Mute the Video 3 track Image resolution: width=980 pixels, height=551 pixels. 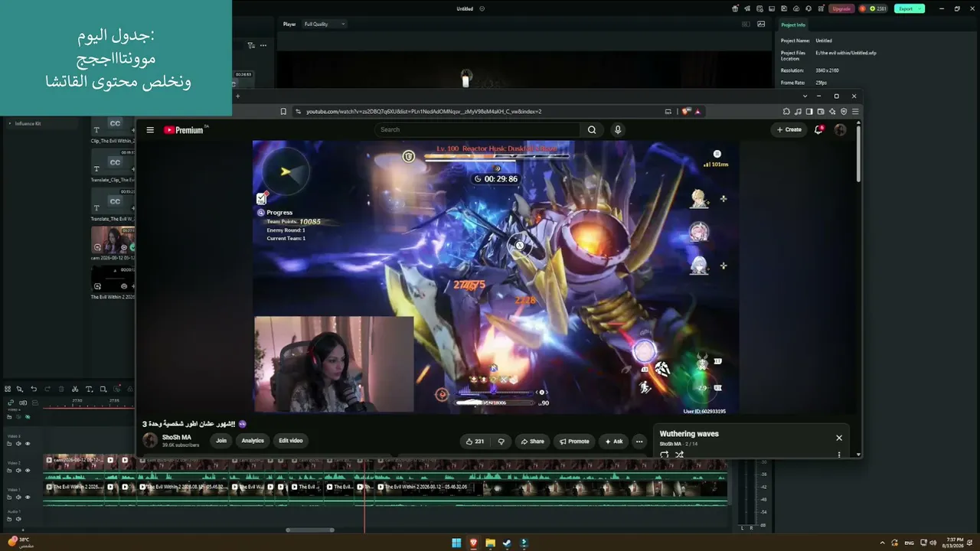pos(19,444)
